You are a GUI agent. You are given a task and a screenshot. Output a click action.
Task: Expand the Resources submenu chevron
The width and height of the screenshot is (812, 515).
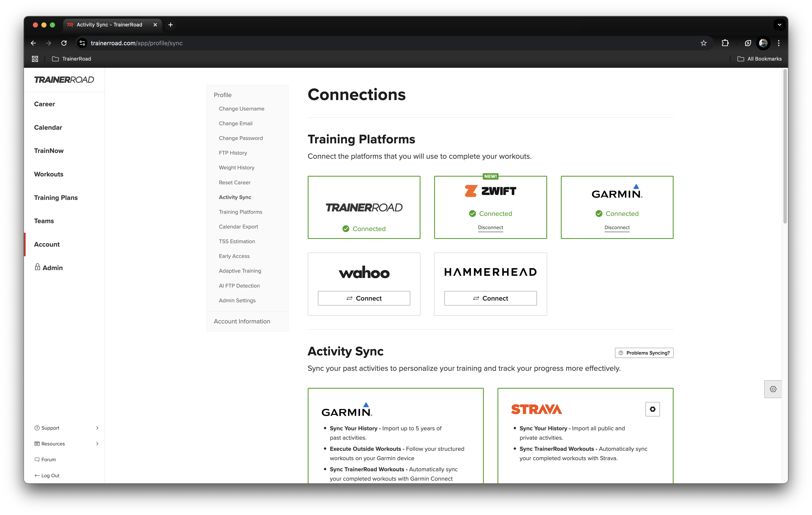pyautogui.click(x=97, y=444)
